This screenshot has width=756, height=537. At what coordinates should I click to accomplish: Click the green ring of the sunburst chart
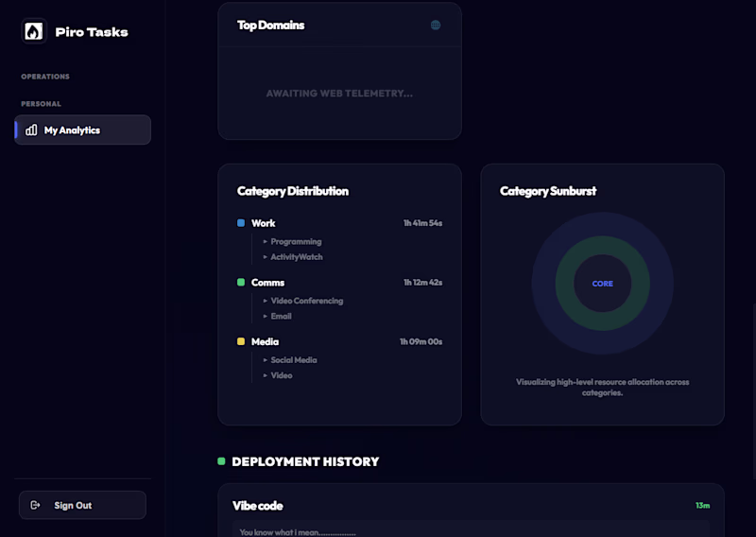(x=603, y=245)
